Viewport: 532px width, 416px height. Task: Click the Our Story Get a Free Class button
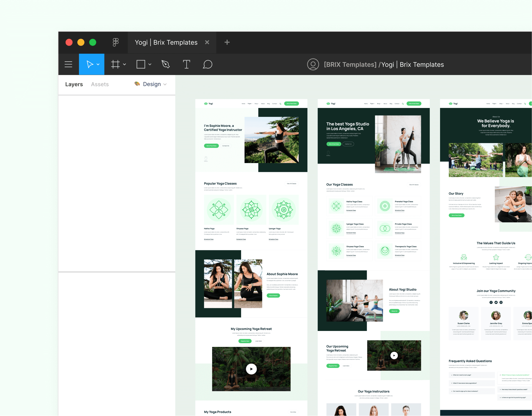coord(457,215)
